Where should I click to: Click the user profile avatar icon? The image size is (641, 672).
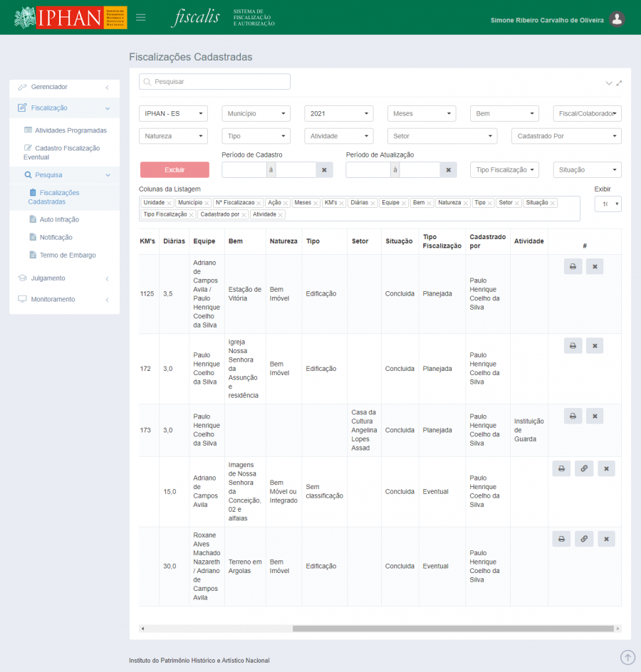(617, 20)
